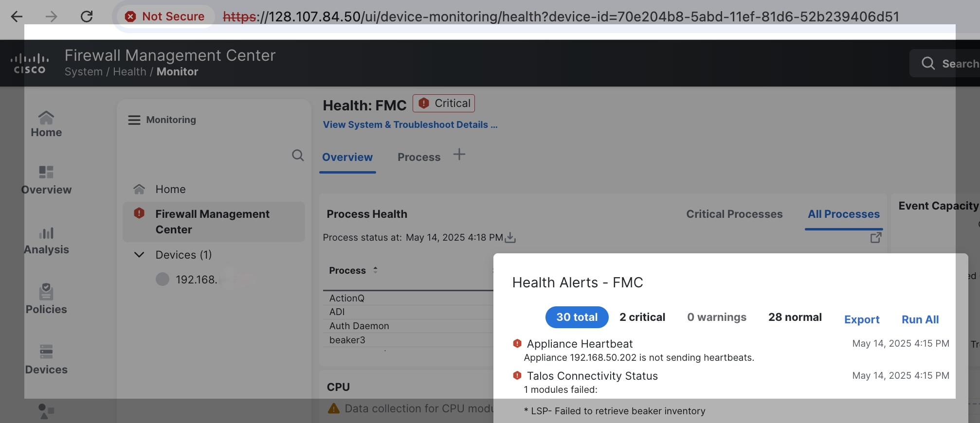This screenshot has width=980, height=423.
Task: Collapse the Devices (1) tree group
Action: [139, 255]
